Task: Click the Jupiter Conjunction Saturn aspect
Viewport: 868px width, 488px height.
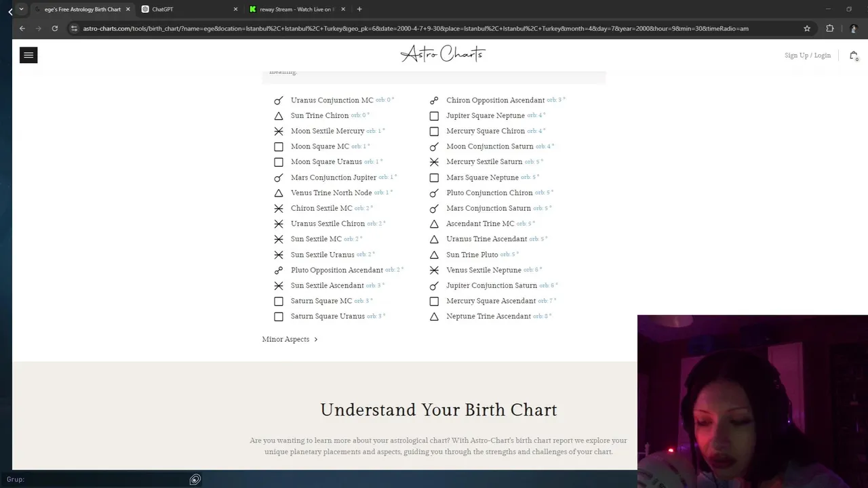Action: (491, 285)
